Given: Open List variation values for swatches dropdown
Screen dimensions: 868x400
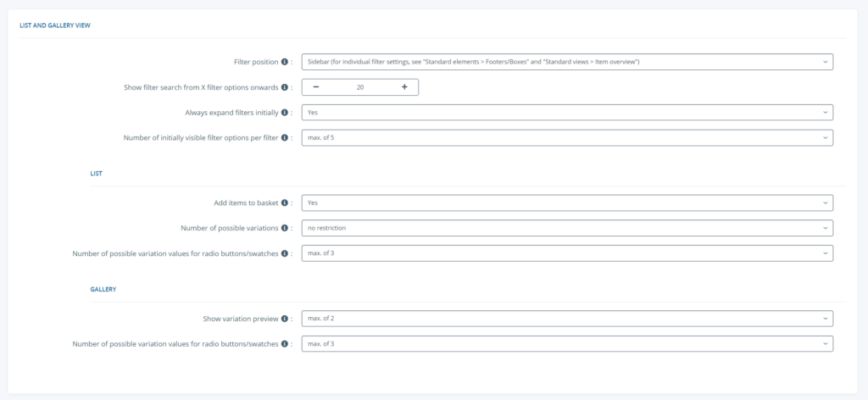Looking at the screenshot, I should point(567,253).
